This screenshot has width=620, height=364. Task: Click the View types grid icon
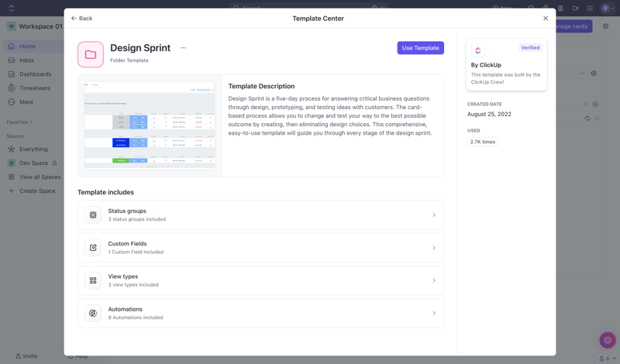click(x=93, y=280)
